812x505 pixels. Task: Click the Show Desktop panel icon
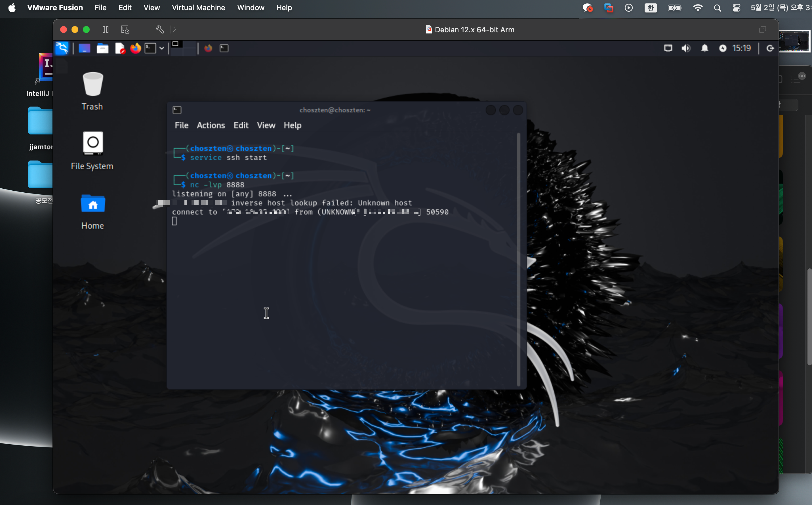[85, 49]
